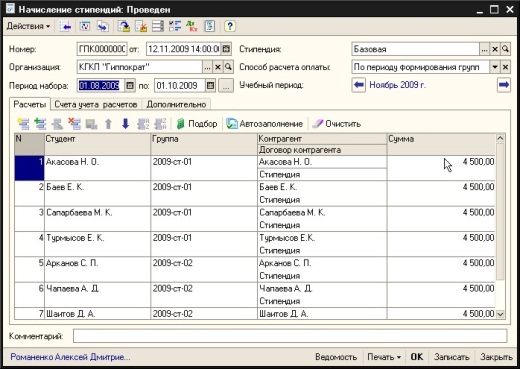Delete the current table row
This screenshot has width=520, height=369.
74,124
